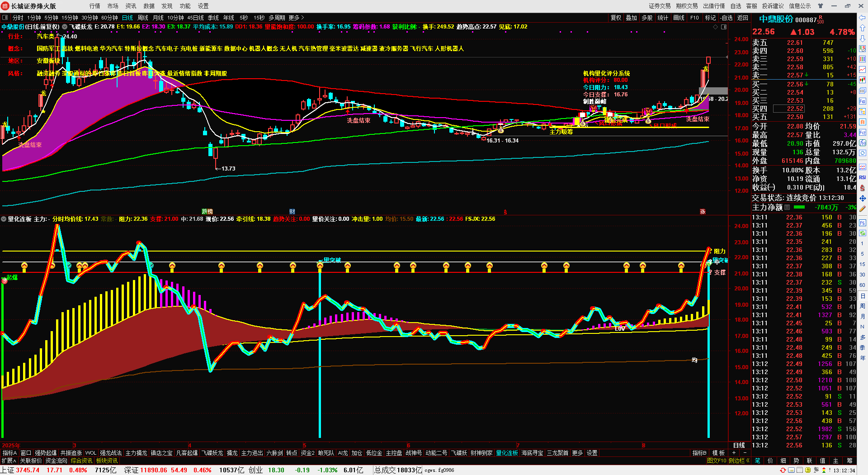
Task: Select the 笔 tick detail tab at bottom right
Action: coord(757,461)
